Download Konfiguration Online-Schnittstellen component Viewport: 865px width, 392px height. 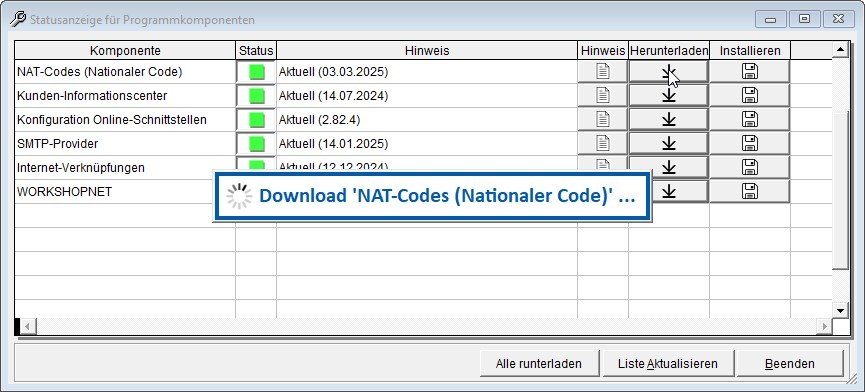click(669, 119)
